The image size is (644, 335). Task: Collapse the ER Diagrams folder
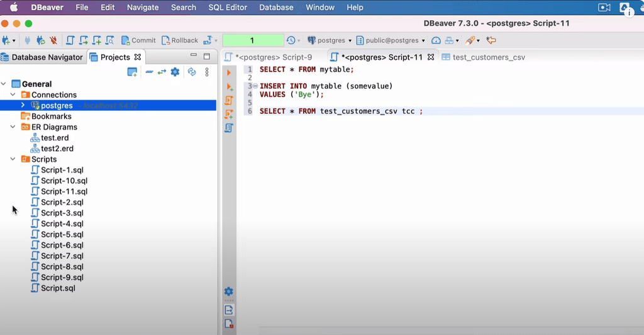coord(13,127)
